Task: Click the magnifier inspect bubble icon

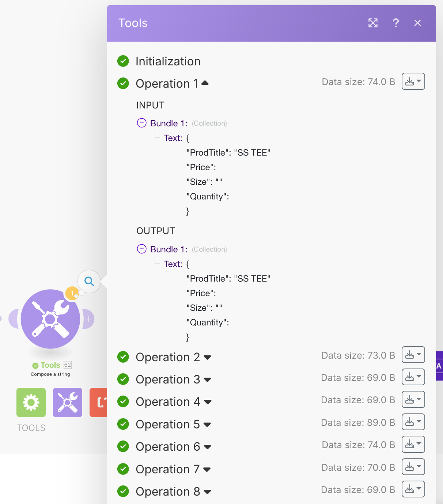Action: (89, 281)
